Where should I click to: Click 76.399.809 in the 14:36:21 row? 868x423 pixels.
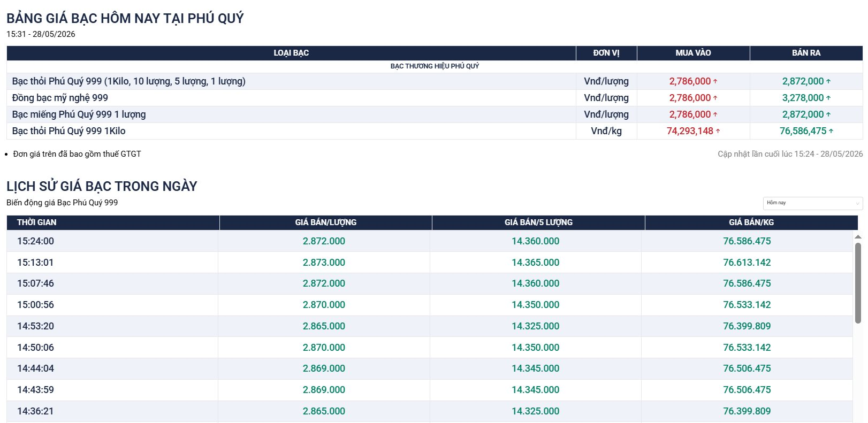[747, 411]
